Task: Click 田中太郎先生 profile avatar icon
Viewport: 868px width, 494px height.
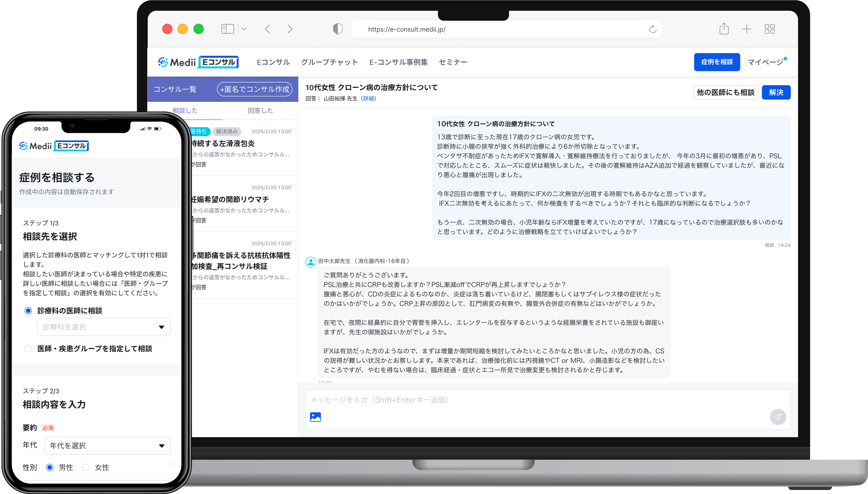Action: click(x=311, y=262)
